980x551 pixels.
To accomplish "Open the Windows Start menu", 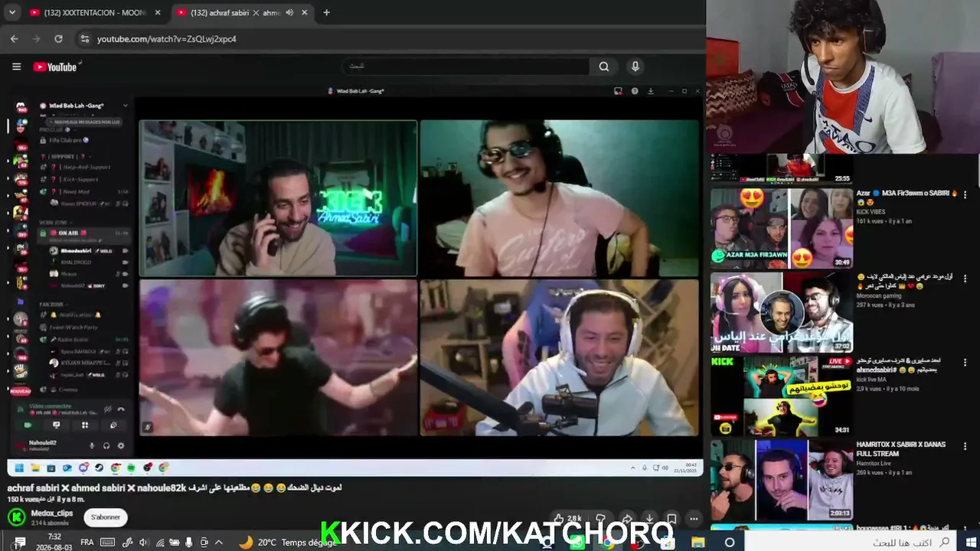I will click(971, 542).
